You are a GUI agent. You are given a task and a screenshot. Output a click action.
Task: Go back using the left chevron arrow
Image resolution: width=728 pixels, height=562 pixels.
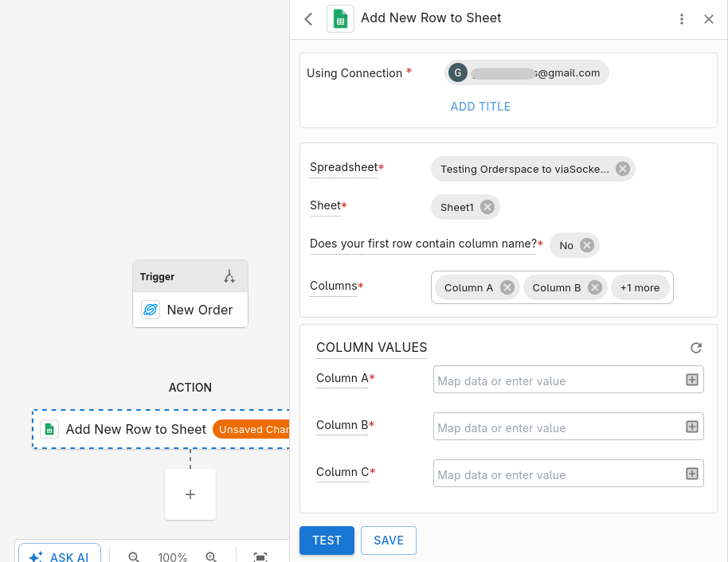tap(308, 19)
